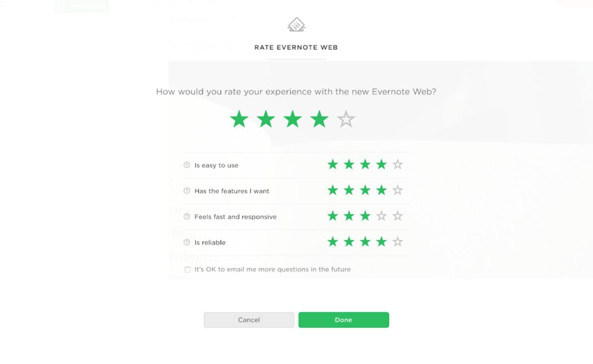Rate "Is reliable" a full five stars

pyautogui.click(x=398, y=241)
